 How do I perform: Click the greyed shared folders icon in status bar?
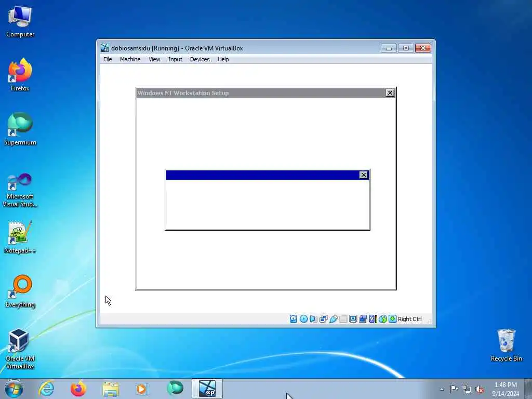tap(343, 319)
